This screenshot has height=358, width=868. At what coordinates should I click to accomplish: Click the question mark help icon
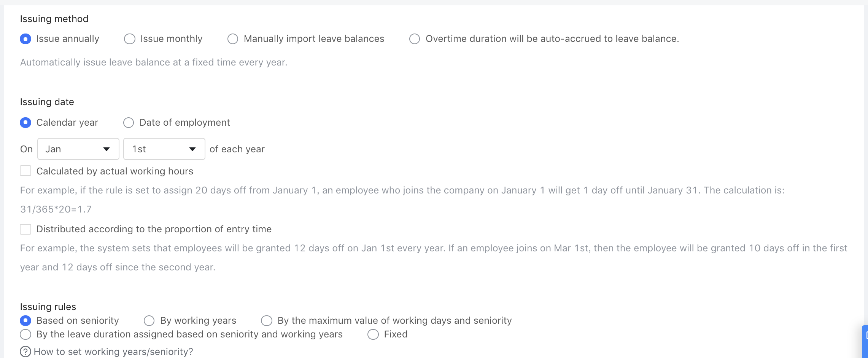(25, 352)
